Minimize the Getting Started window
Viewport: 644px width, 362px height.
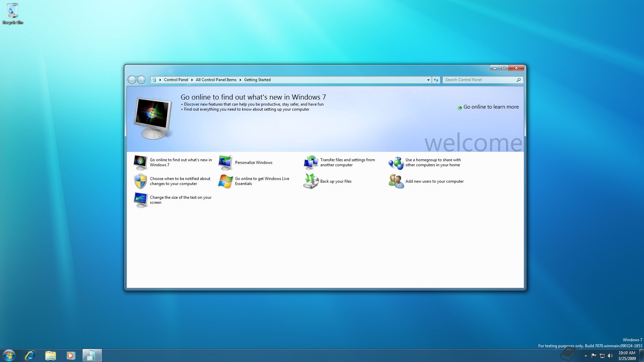point(494,68)
